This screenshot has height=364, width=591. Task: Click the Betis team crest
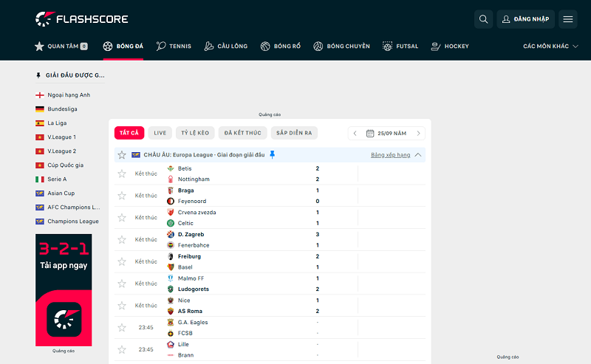click(171, 168)
